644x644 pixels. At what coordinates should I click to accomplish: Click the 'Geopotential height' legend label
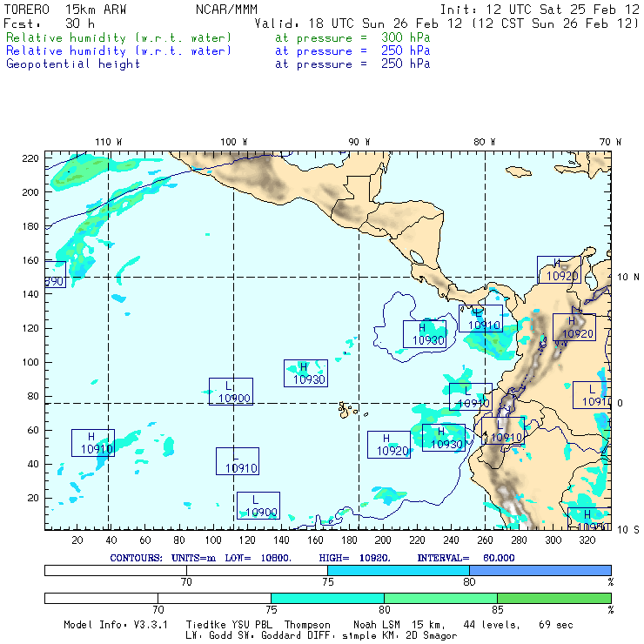(x=73, y=64)
